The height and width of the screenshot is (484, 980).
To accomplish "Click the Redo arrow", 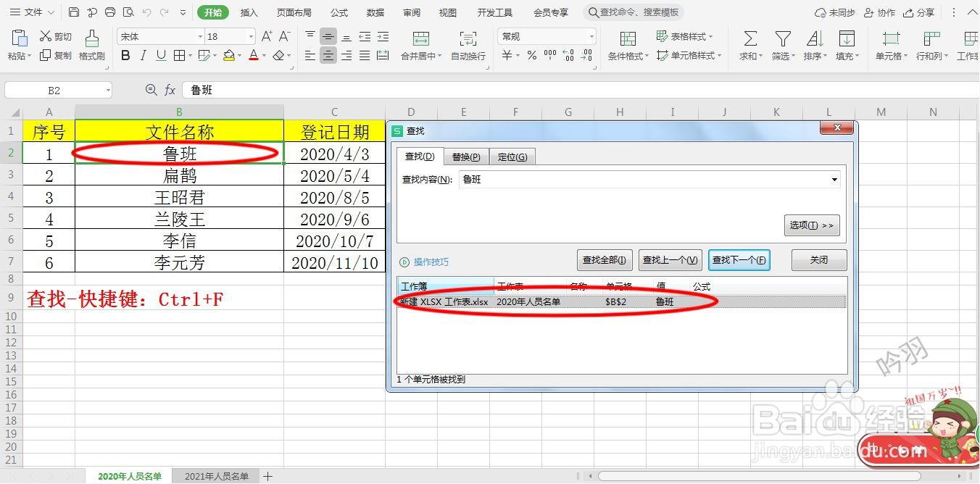I will click(x=164, y=12).
